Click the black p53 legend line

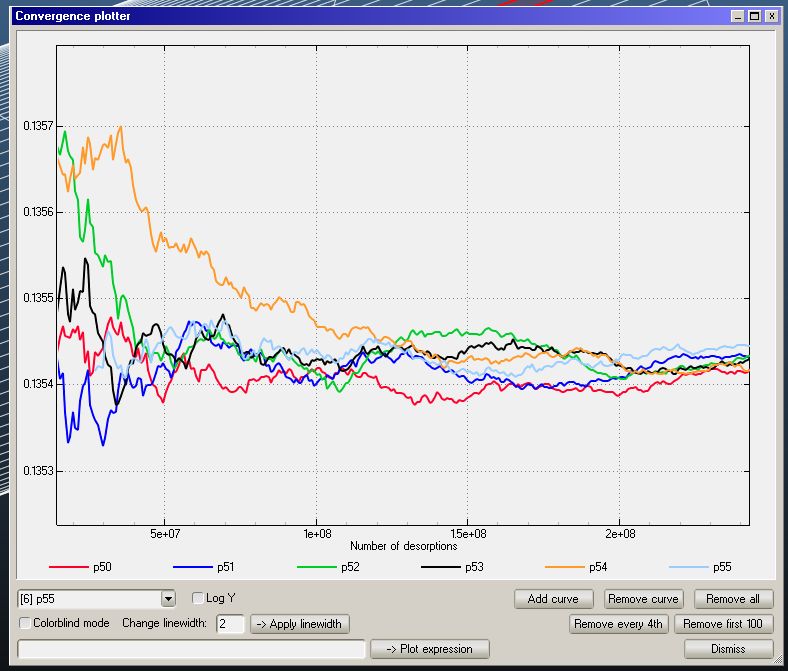[441, 567]
